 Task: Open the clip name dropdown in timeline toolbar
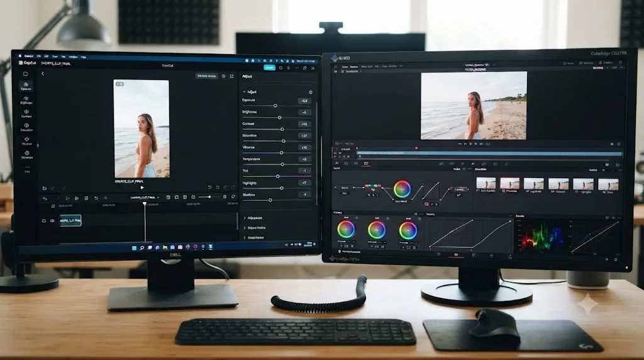click(x=145, y=198)
